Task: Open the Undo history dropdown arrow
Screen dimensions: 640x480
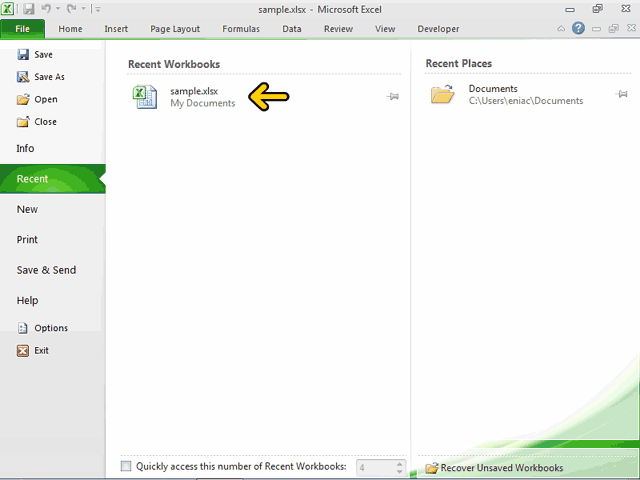Action: [58, 9]
